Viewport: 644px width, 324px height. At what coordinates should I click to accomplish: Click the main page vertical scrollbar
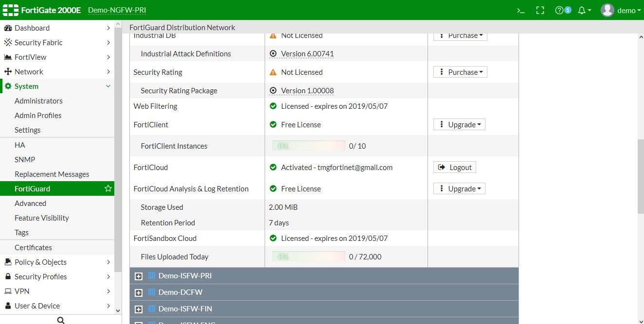point(641,177)
